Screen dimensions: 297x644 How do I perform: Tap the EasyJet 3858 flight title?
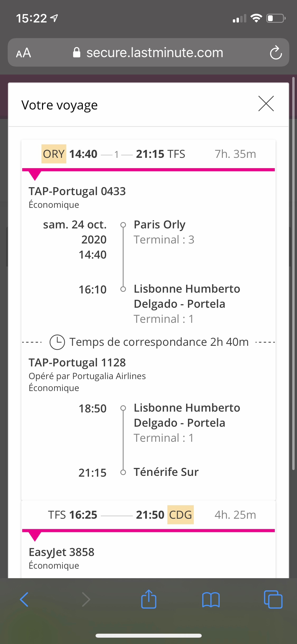point(62,552)
